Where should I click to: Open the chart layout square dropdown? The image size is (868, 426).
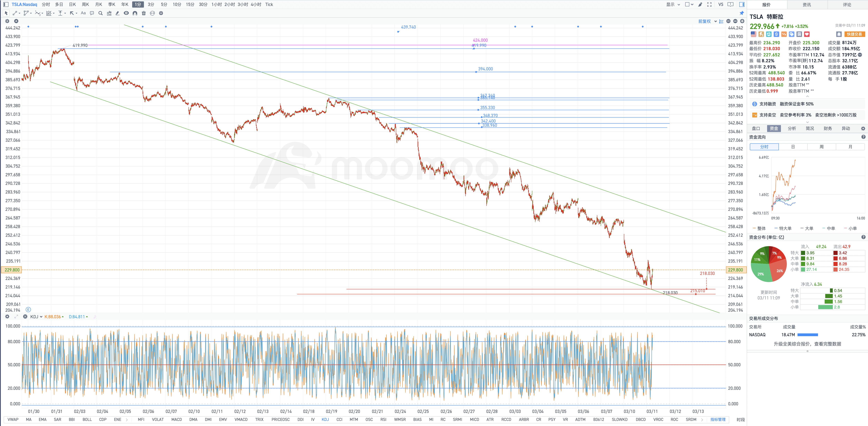(x=689, y=4)
